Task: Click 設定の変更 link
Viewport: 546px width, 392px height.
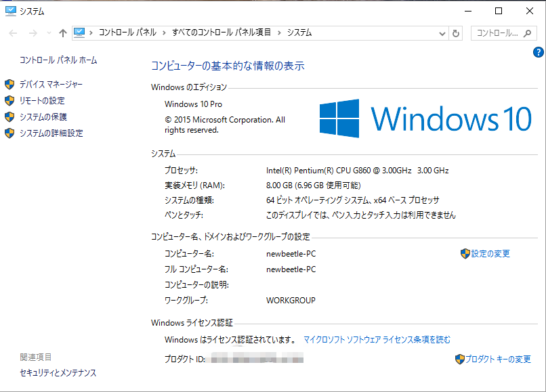Action: tap(490, 254)
